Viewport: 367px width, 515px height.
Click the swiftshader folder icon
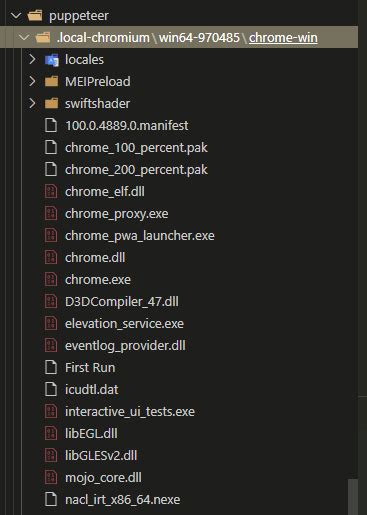52,104
